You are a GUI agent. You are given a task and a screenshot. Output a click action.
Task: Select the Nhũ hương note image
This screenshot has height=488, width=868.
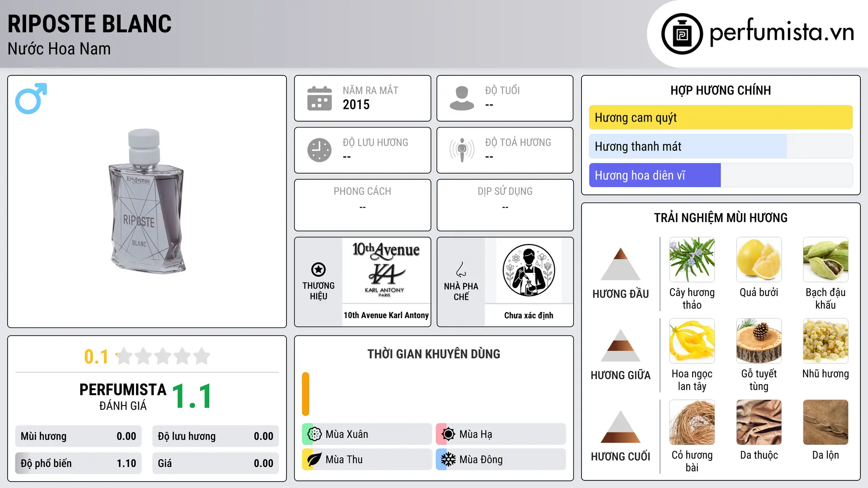[x=826, y=341]
